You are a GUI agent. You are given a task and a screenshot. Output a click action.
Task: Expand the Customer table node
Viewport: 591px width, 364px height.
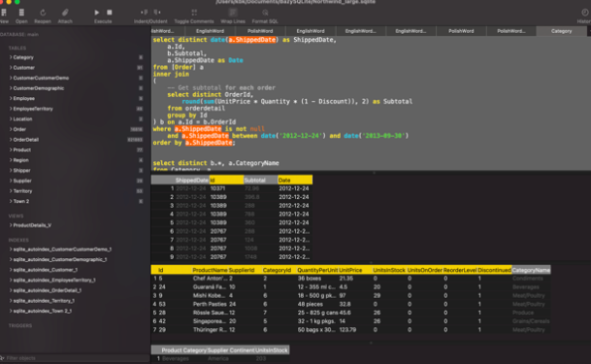(x=11, y=67)
